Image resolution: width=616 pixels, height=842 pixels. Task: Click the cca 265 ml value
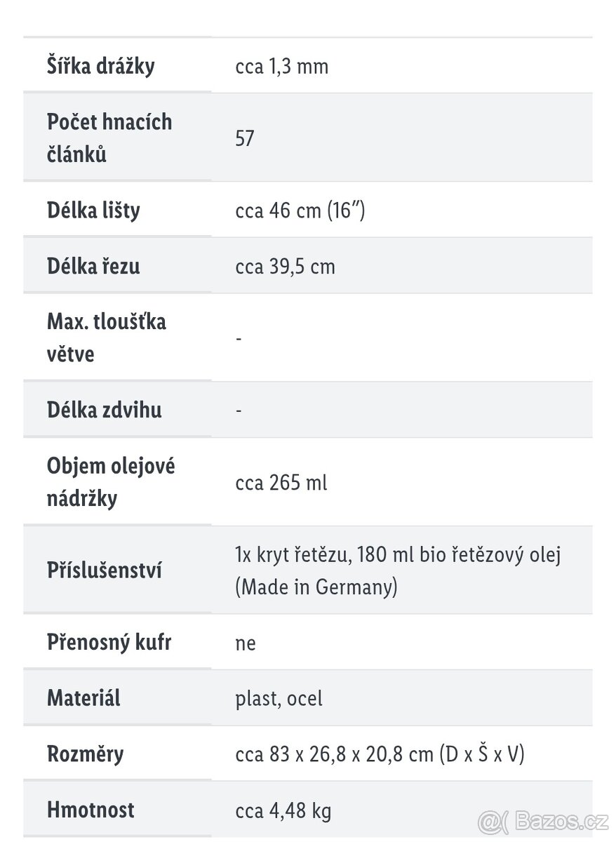[281, 483]
